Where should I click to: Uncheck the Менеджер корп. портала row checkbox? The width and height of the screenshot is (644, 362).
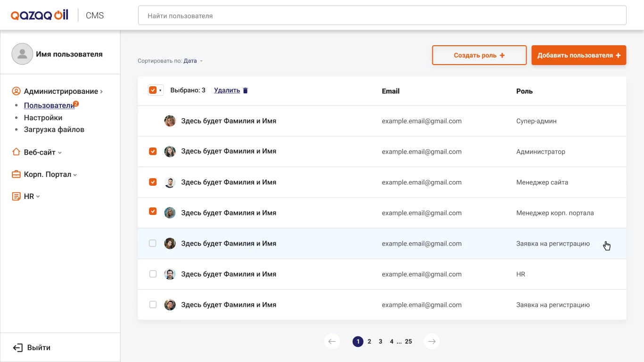click(x=153, y=212)
